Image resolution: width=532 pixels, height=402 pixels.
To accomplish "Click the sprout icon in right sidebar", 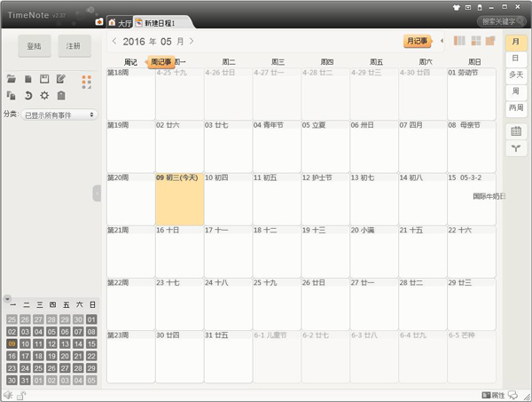I will point(516,148).
